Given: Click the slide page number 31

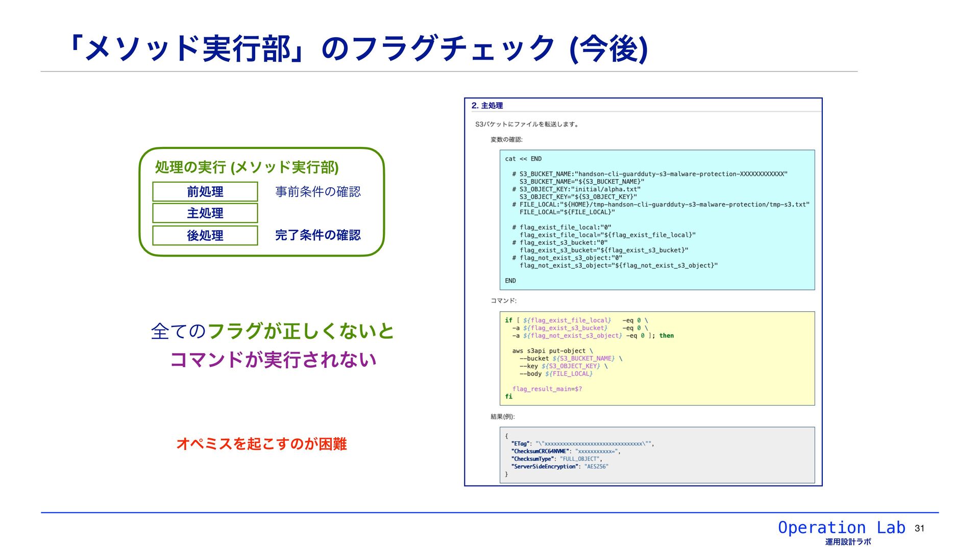Looking at the screenshot, I should (919, 529).
